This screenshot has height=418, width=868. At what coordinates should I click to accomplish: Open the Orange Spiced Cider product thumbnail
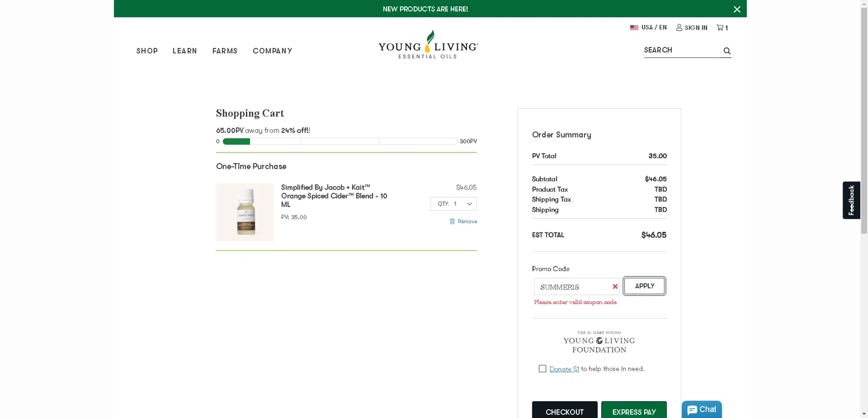pos(245,212)
